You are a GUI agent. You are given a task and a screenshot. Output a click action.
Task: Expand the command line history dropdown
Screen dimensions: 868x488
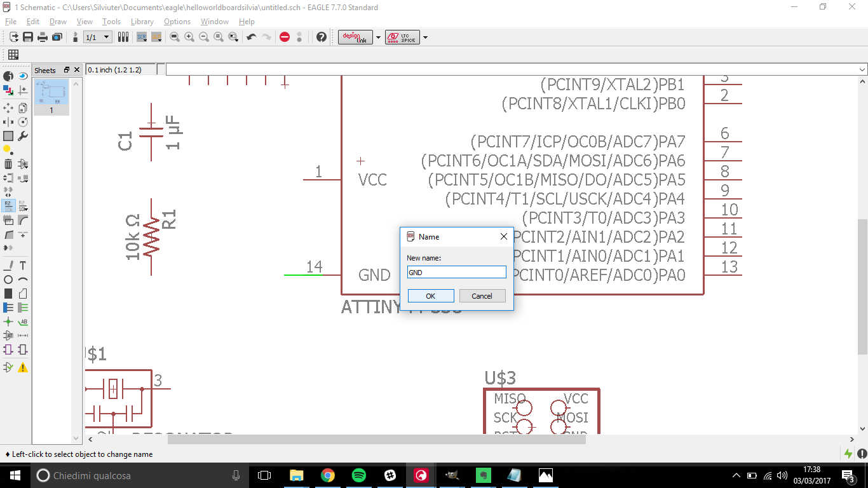pyautogui.click(x=862, y=69)
